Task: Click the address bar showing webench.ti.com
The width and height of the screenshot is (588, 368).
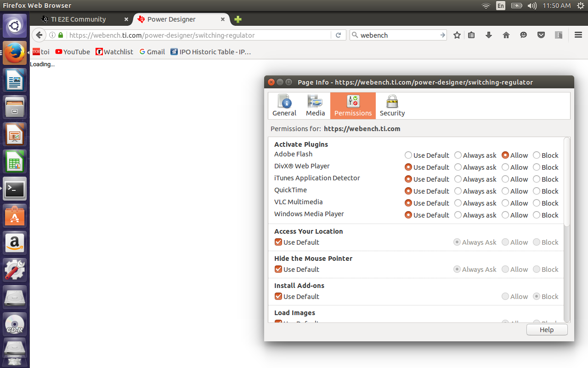Action: point(199,35)
